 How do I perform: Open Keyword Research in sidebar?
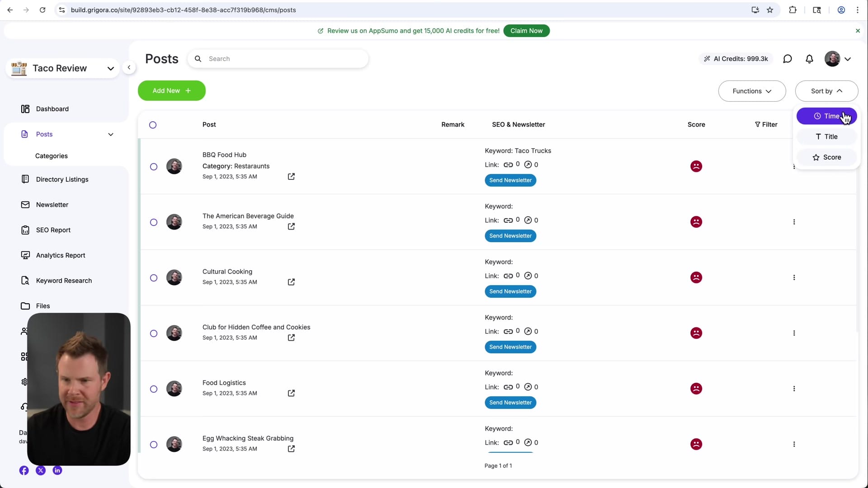pyautogui.click(x=64, y=281)
